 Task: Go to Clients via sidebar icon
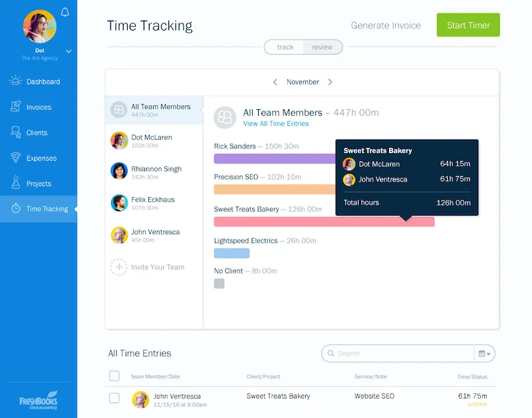pyautogui.click(x=15, y=132)
